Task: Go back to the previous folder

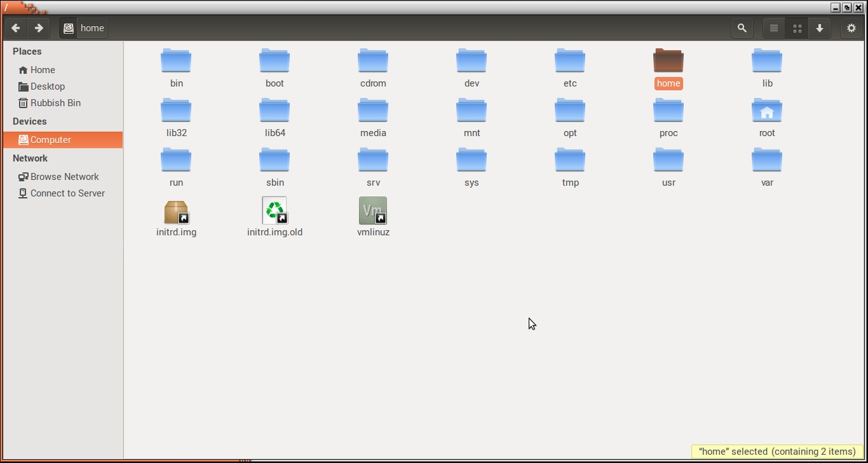Action: coord(16,28)
